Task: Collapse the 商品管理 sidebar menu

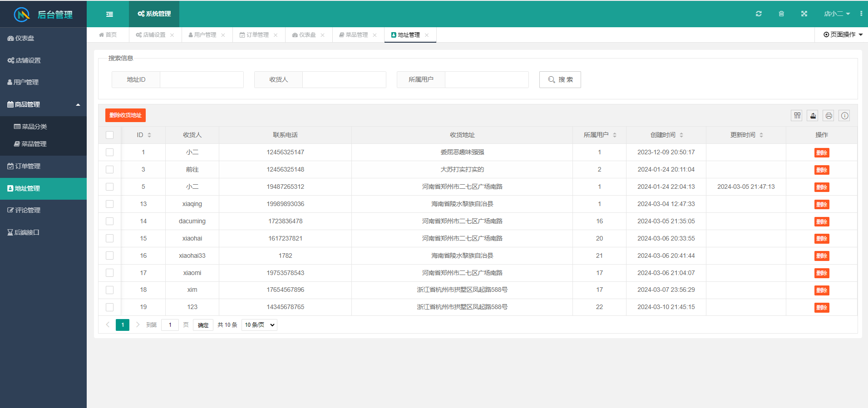Action: [43, 104]
